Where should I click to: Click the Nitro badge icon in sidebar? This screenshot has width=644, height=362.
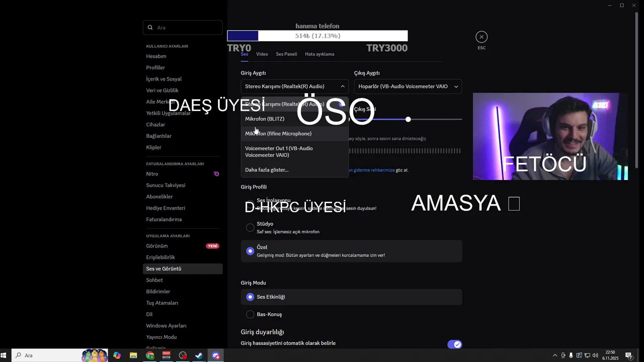coord(216,174)
